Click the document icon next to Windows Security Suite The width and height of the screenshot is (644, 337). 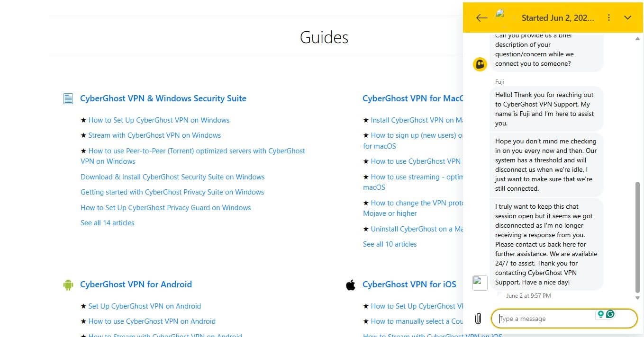tap(68, 98)
